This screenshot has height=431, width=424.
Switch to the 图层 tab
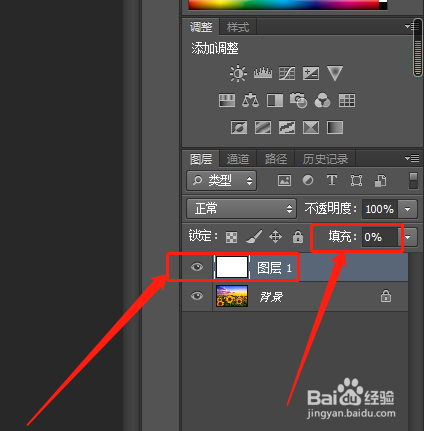click(201, 159)
